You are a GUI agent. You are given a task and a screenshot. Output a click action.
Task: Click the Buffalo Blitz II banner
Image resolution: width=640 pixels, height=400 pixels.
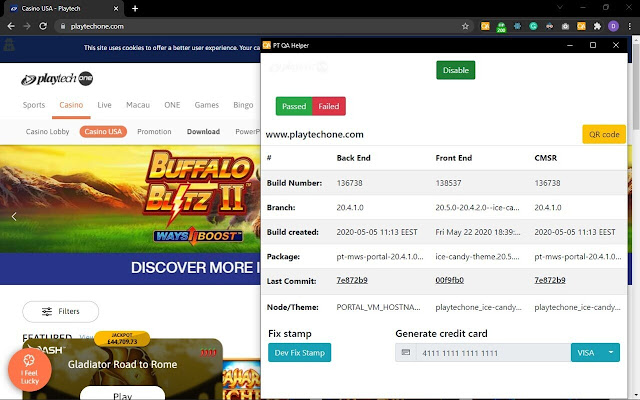pyautogui.click(x=130, y=199)
